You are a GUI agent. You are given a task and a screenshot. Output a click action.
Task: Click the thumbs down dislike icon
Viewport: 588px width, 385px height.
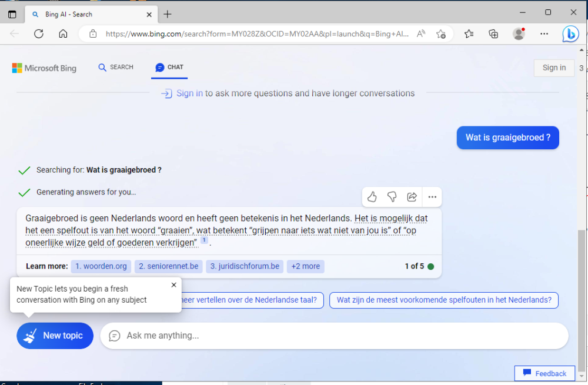click(x=392, y=197)
